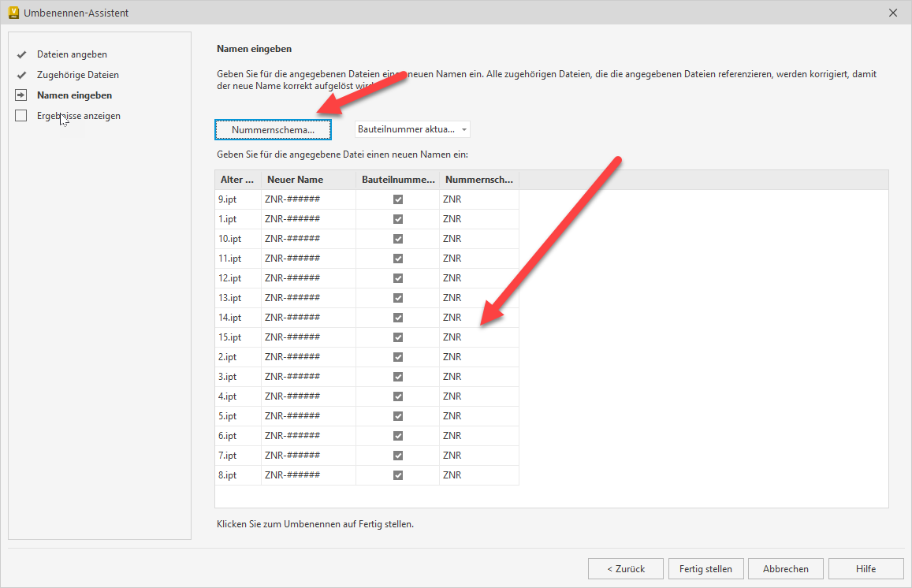
Task: Close the Umbenennen-Assistent dialog
Action: [x=893, y=13]
